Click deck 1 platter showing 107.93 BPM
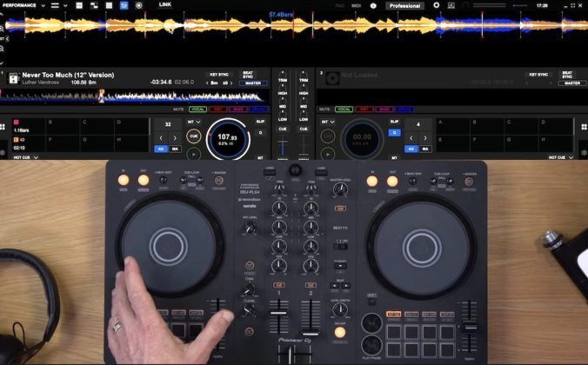Viewport: 588px width, 365px height. click(228, 139)
